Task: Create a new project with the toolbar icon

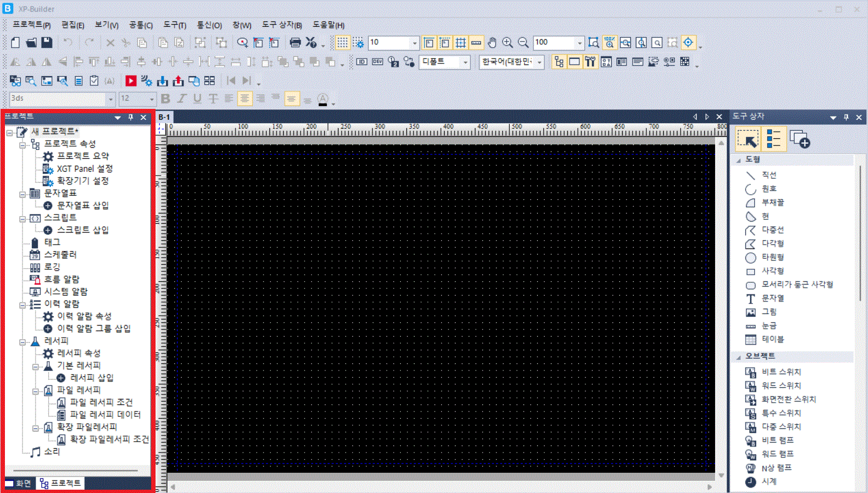Action: [15, 43]
